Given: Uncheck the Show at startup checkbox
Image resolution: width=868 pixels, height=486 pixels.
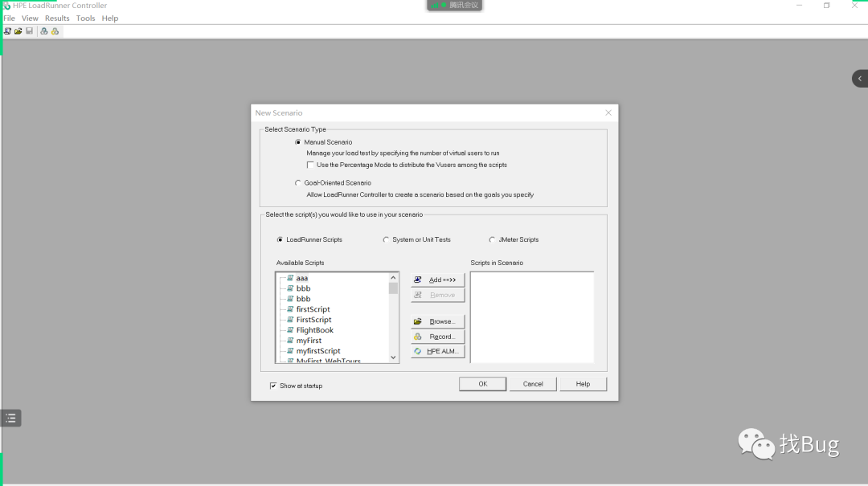Looking at the screenshot, I should pyautogui.click(x=273, y=386).
